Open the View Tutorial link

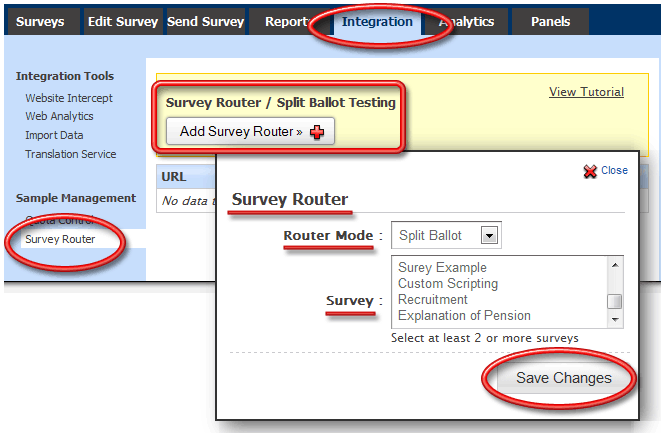point(586,92)
